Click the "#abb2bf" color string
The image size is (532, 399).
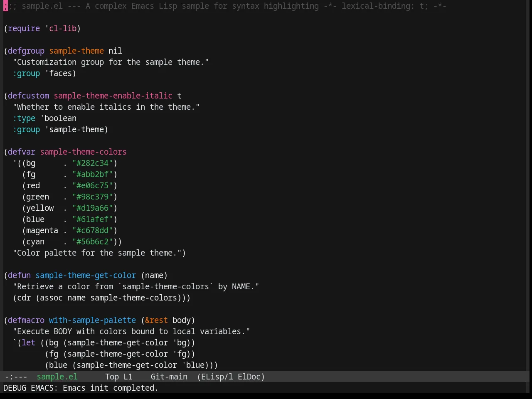93,174
